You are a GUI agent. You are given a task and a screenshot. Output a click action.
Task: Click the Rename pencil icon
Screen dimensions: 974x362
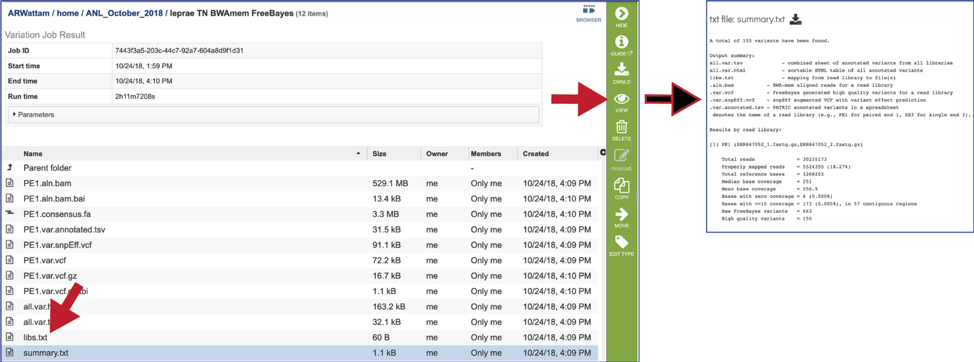pos(621,156)
